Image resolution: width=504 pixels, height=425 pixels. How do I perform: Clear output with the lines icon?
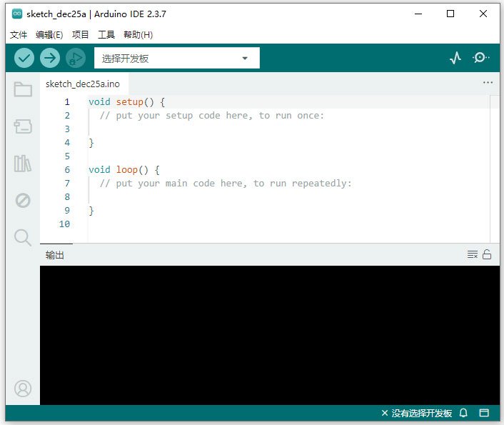click(472, 254)
